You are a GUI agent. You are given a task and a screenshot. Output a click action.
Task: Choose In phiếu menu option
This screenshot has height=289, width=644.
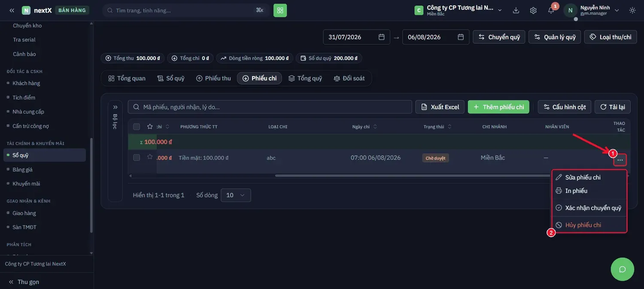click(x=589, y=191)
